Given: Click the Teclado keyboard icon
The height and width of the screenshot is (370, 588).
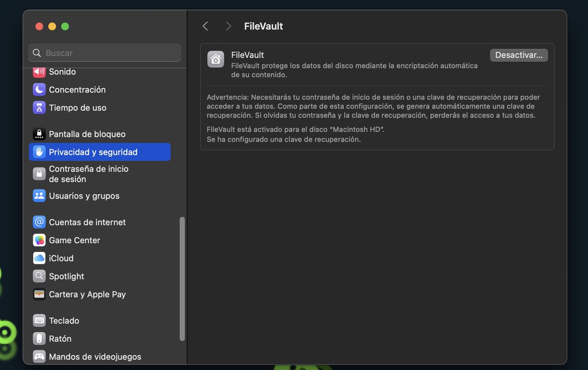Looking at the screenshot, I should pos(39,321).
